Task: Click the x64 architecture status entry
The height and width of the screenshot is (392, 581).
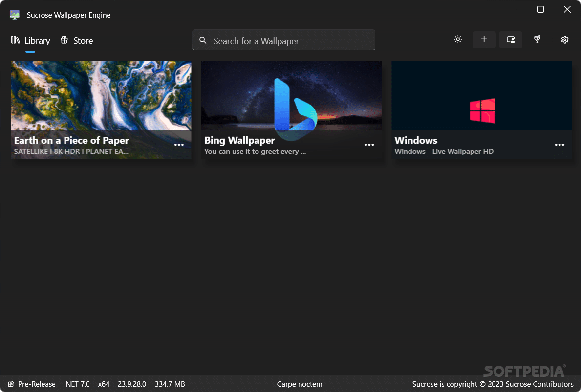Action: tap(104, 384)
